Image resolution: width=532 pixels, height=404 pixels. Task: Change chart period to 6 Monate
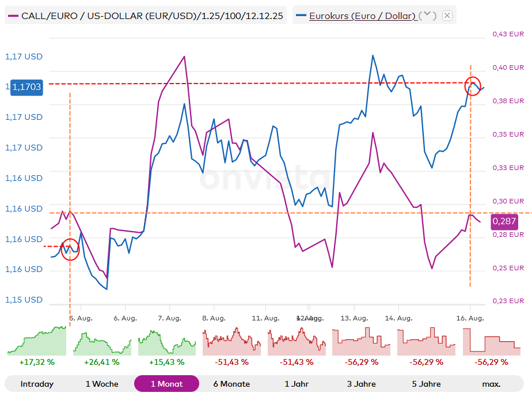pyautogui.click(x=231, y=384)
